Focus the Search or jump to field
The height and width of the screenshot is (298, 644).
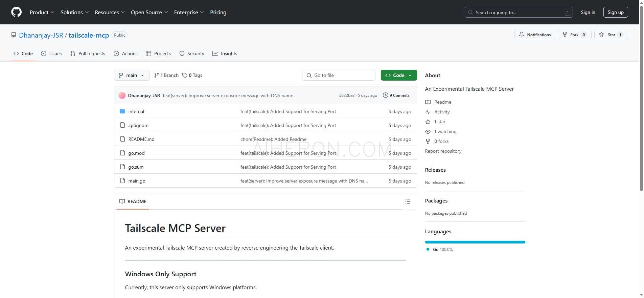point(519,12)
